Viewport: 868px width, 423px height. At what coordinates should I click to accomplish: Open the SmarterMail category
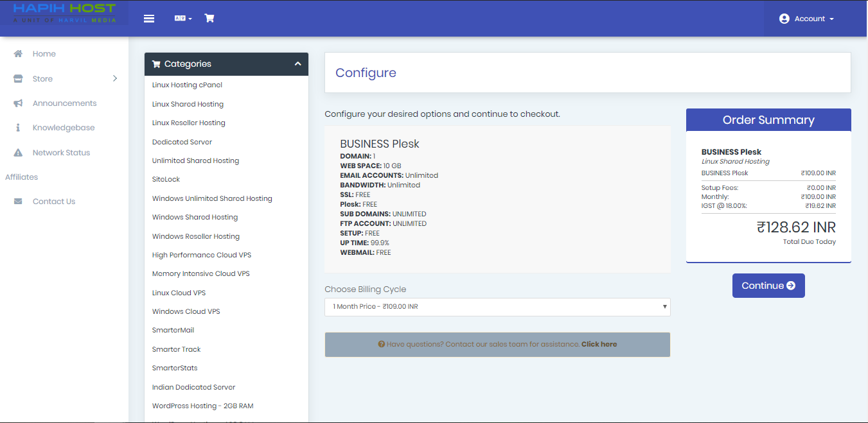point(173,330)
